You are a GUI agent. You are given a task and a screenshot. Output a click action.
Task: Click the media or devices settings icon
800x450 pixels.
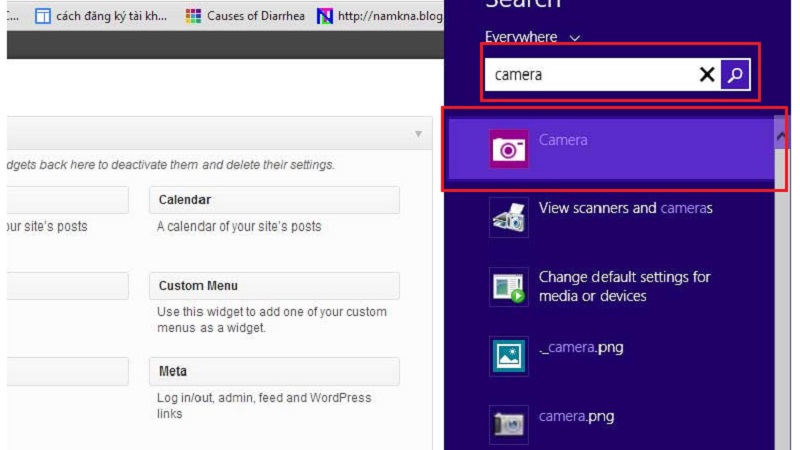(508, 286)
